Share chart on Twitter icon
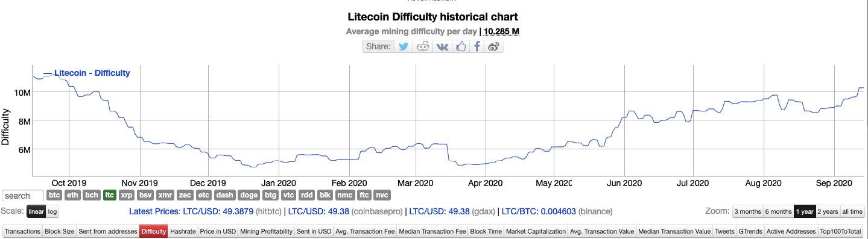This screenshot has width=868, height=239. [x=403, y=46]
